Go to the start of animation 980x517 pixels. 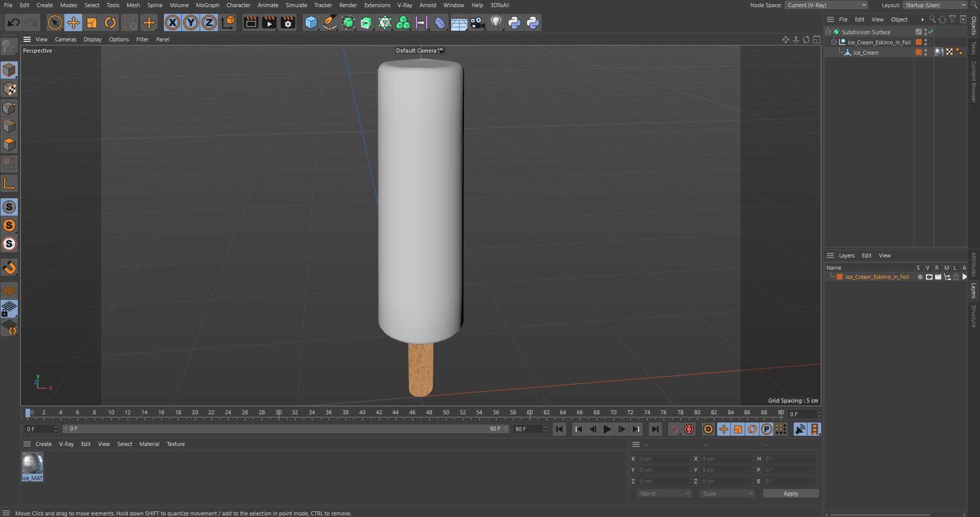click(x=559, y=429)
